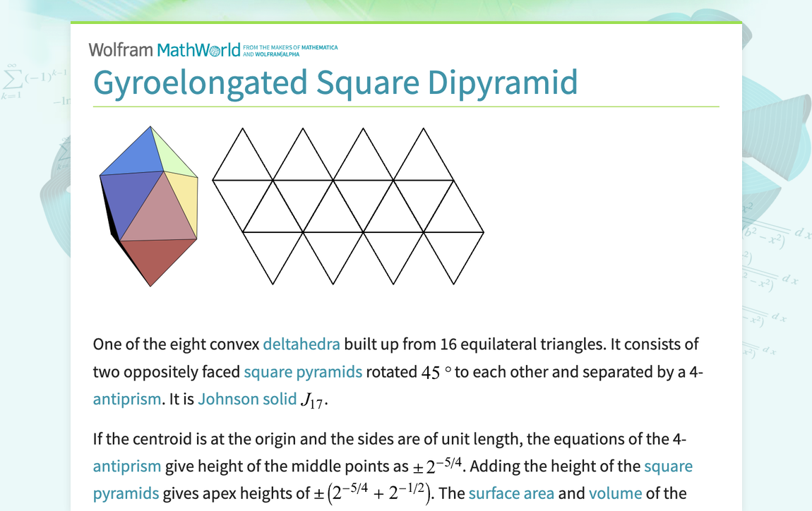This screenshot has height=511, width=812.
Task: Click the square pyramids link near the apex formula
Action: [x=126, y=493]
